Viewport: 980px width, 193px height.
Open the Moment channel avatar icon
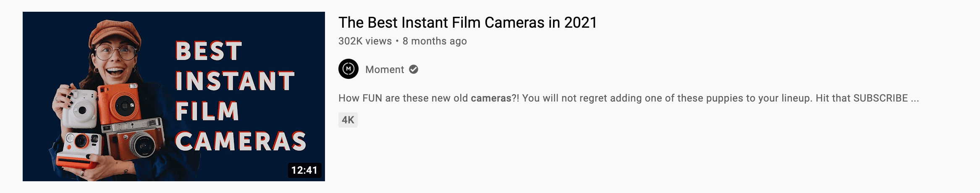point(349,69)
